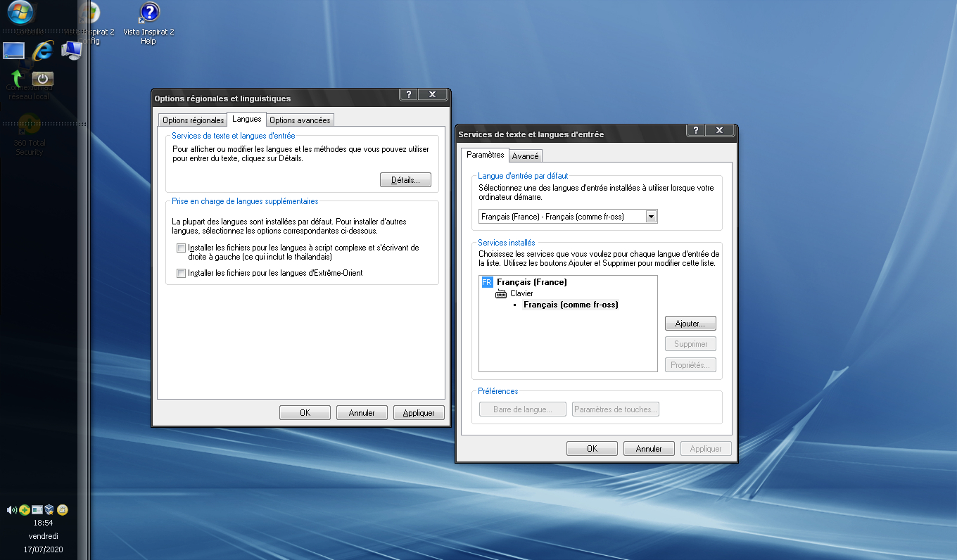
Task: Open the volume speaker tray icon
Action: [11, 510]
